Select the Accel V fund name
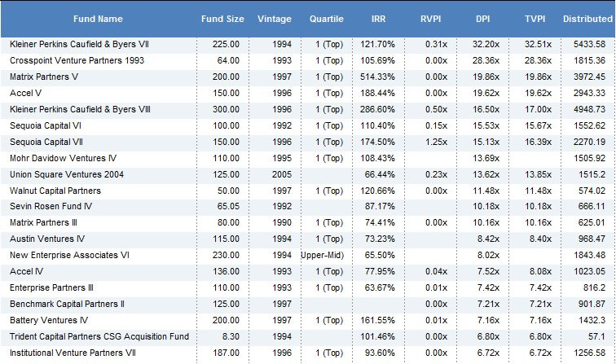 pyautogui.click(x=25, y=94)
